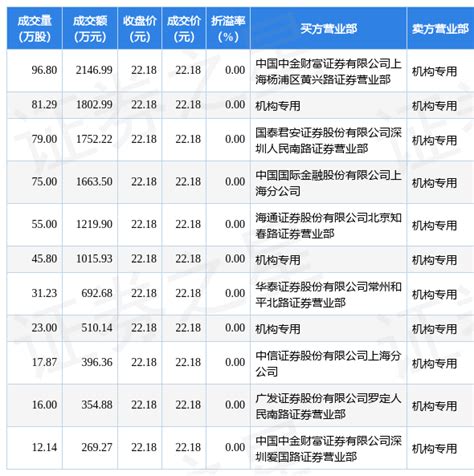Select buyer 中国中金财富证券 深圳爱国路营业部

pos(328,448)
